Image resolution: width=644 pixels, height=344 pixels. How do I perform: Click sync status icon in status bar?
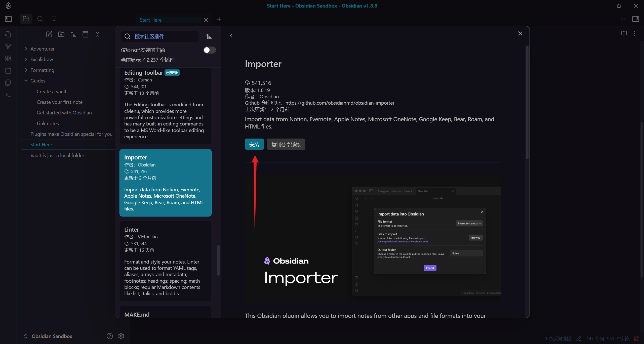637,338
